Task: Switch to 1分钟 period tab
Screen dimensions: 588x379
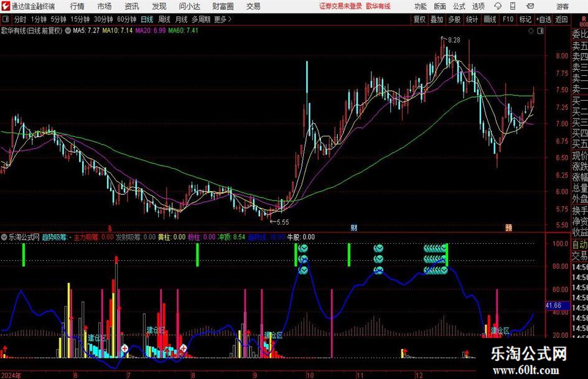Action: [x=39, y=19]
